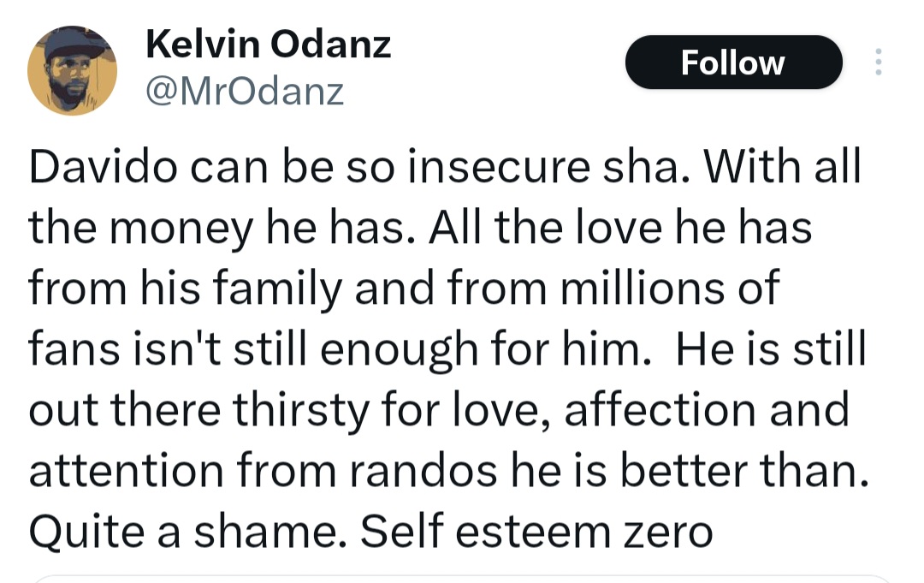Open Kelvin Odanz's profile picture
This screenshot has height=583, width=924.
(73, 70)
